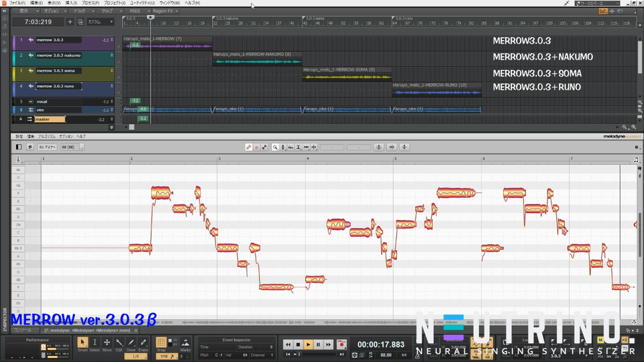The width and height of the screenshot is (644, 362).
Task: Select the Edit tool
Action: (119, 343)
